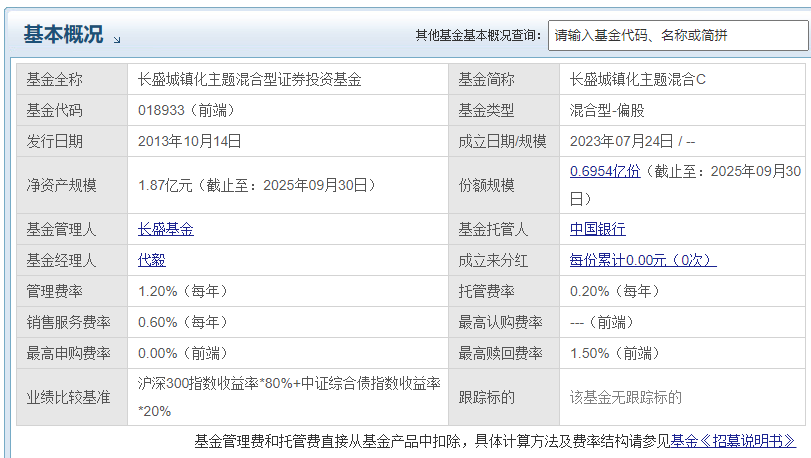Select the 销售服务费率 label cell
This screenshot has width=811, height=458.
click(x=72, y=322)
